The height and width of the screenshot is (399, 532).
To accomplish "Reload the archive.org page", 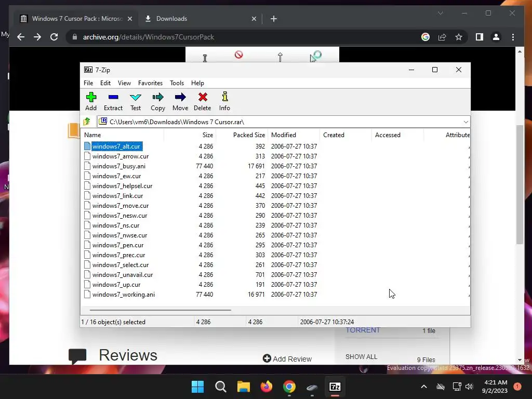I will [x=54, y=37].
